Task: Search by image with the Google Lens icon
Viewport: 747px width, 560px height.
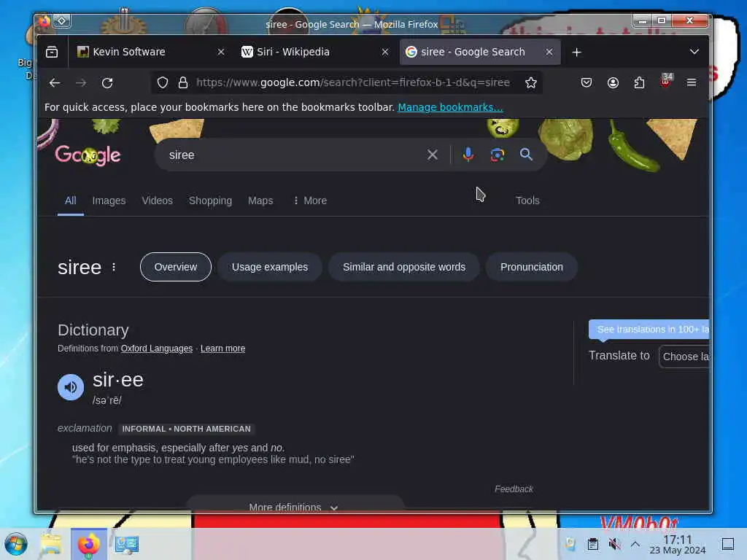Action: point(498,155)
